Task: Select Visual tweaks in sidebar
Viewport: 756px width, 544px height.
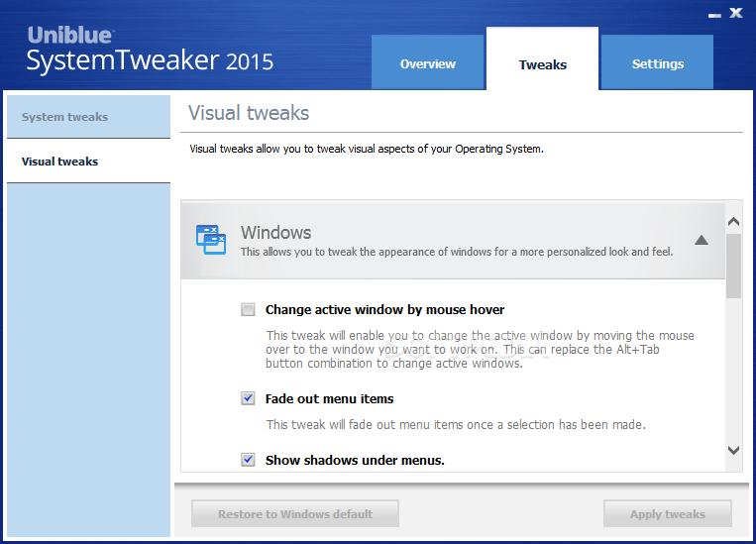Action: (x=89, y=162)
